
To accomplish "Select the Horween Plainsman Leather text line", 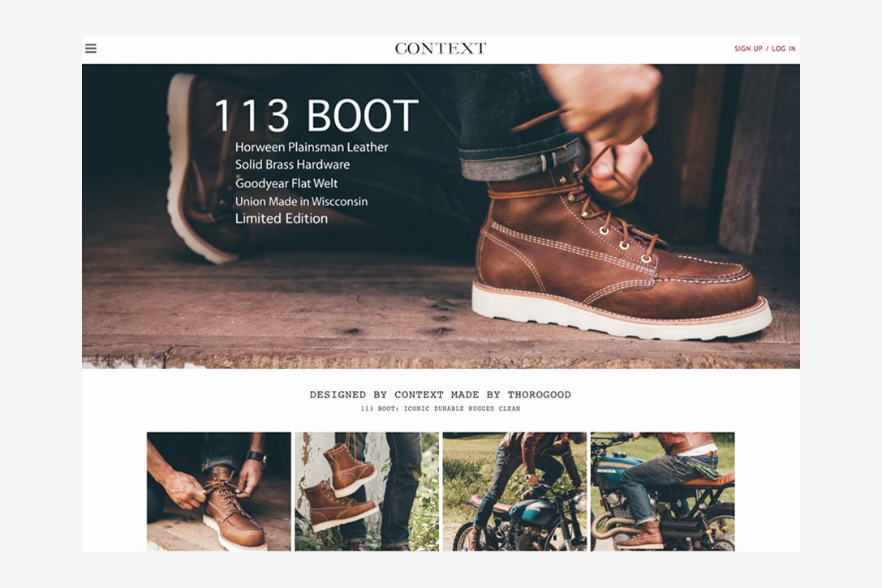I will click(312, 148).
